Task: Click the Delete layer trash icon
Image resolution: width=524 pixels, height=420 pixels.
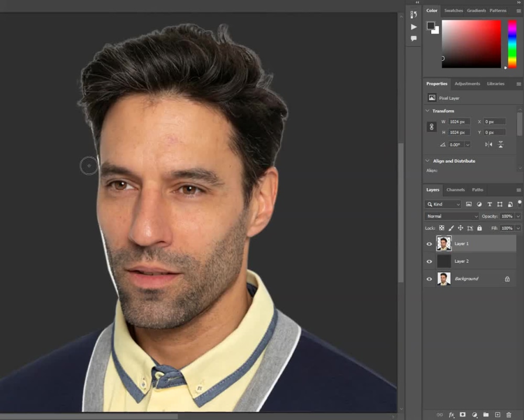Action: (x=509, y=415)
